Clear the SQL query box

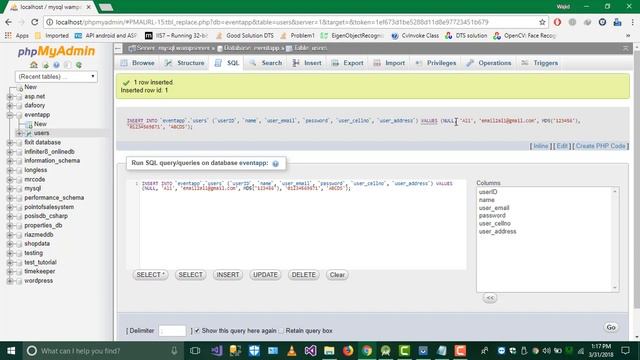pyautogui.click(x=337, y=275)
